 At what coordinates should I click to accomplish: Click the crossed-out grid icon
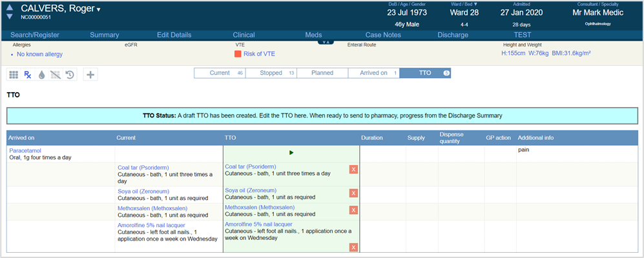point(56,75)
